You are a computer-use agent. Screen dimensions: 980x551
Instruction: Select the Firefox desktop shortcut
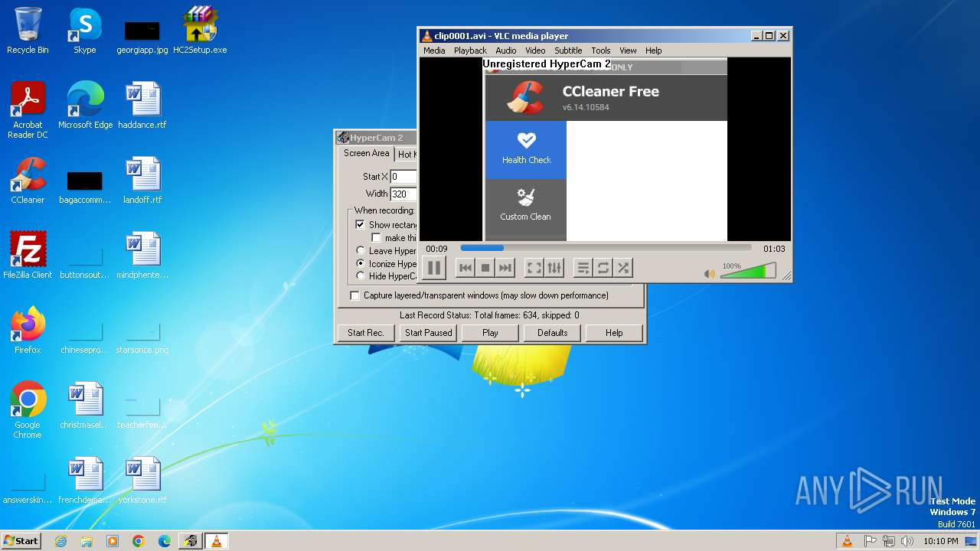(28, 331)
